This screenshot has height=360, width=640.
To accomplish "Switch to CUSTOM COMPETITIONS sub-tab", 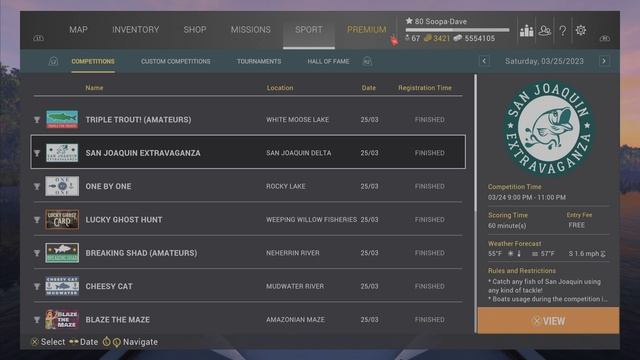I will [176, 61].
